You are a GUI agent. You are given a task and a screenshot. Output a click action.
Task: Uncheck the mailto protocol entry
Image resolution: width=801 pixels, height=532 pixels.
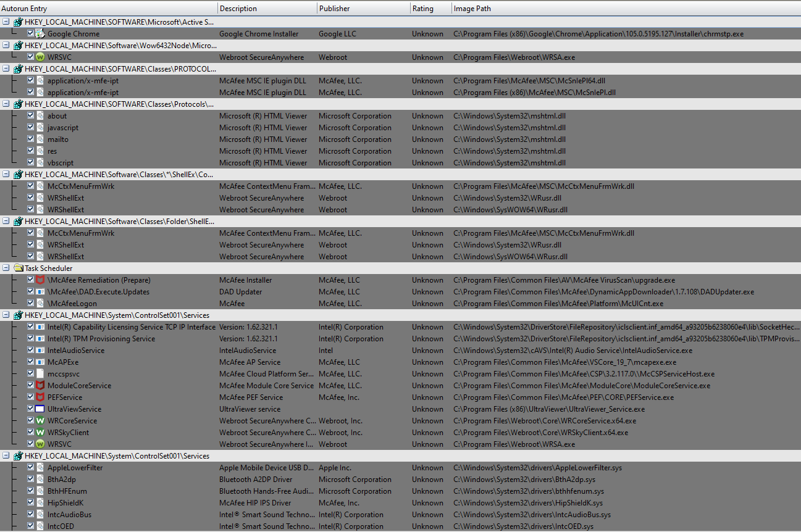coord(30,139)
